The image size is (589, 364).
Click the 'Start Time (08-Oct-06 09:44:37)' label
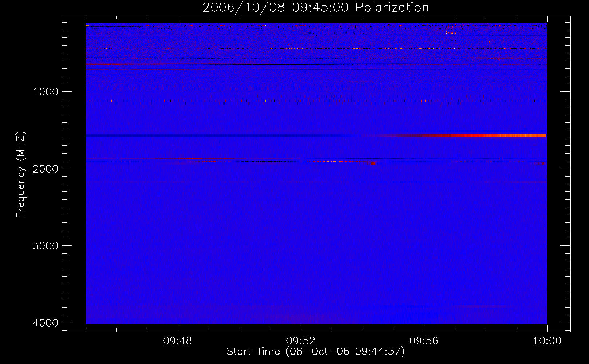(x=316, y=352)
